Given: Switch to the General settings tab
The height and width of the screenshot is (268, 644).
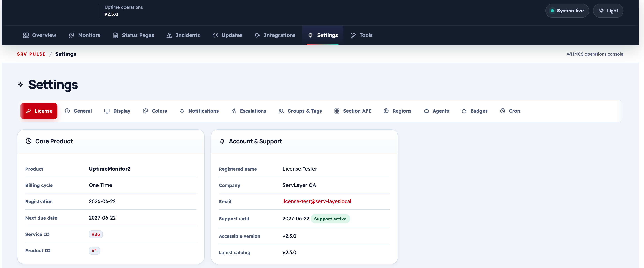Looking at the screenshot, I should pyautogui.click(x=78, y=111).
